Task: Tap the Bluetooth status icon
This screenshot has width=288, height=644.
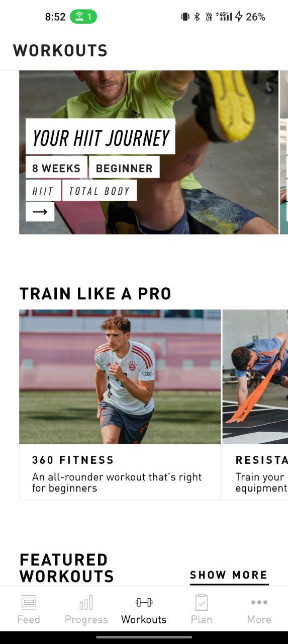Action: 197,17
